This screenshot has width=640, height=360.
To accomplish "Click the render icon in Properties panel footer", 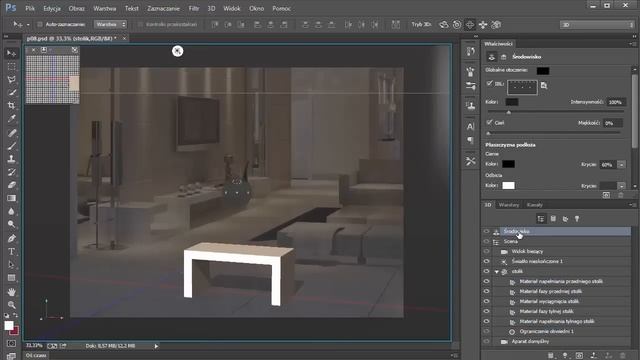I will [606, 196].
